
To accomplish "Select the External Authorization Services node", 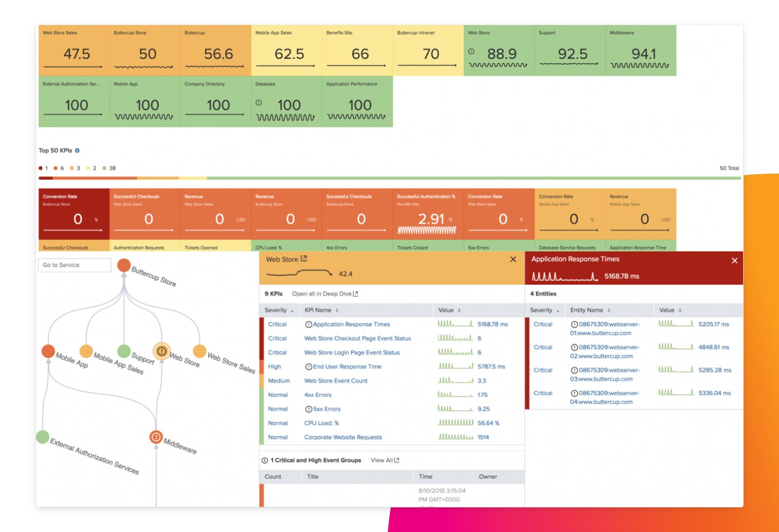I will tap(43, 437).
